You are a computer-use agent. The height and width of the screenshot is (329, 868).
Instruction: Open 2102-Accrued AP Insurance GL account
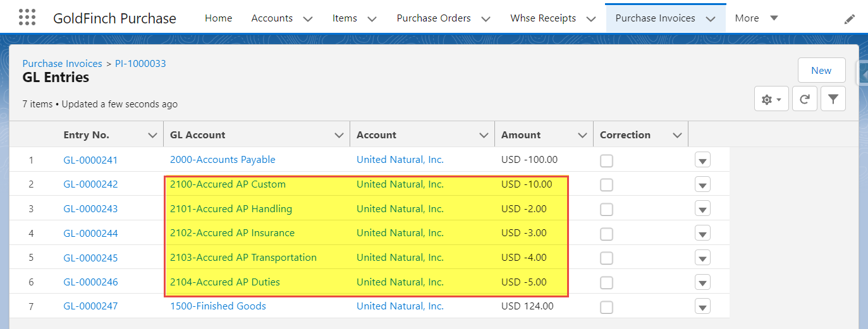tap(232, 233)
